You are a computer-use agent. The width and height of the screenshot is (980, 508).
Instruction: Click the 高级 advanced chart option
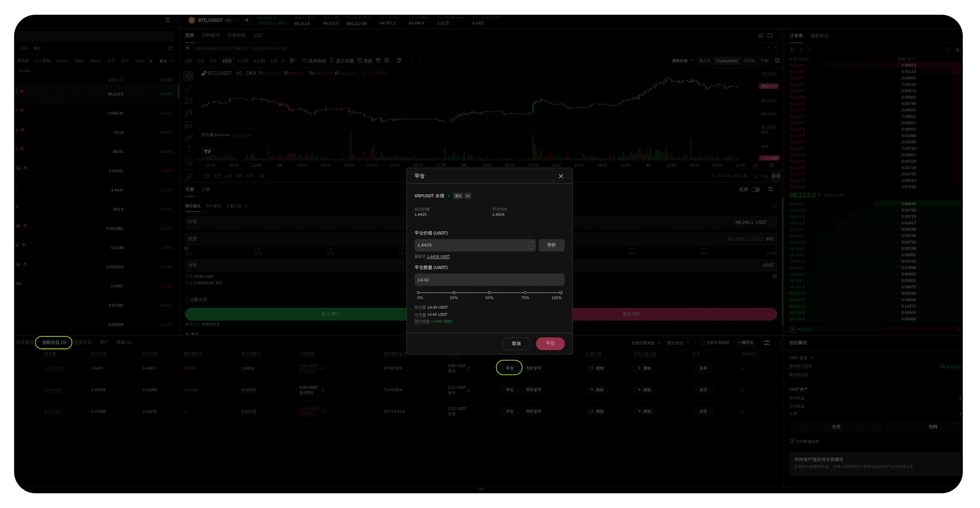click(364, 61)
